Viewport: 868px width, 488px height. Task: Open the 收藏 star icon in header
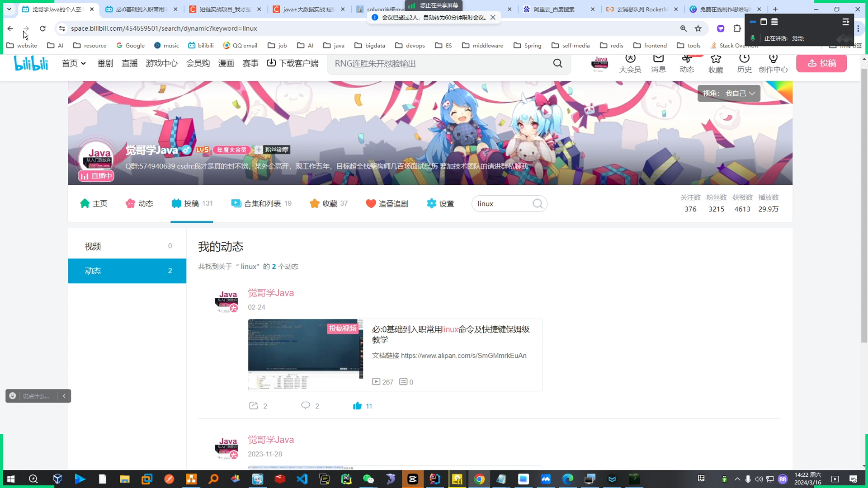point(716,64)
